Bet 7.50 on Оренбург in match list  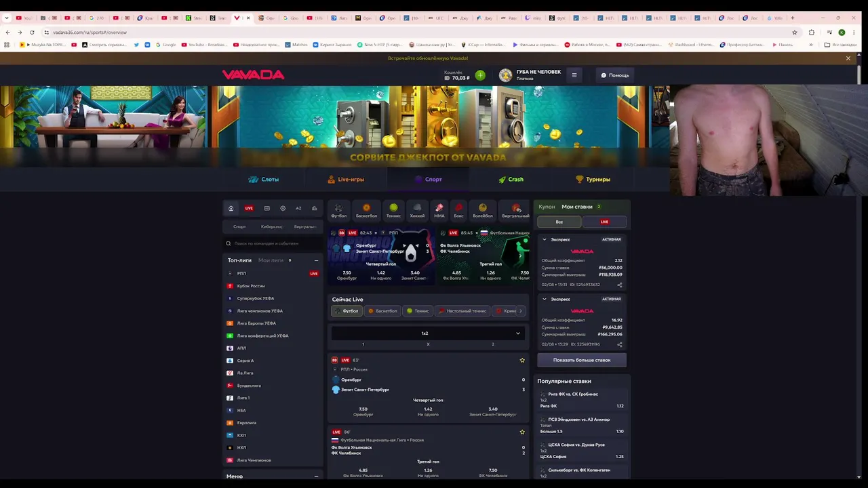click(363, 411)
